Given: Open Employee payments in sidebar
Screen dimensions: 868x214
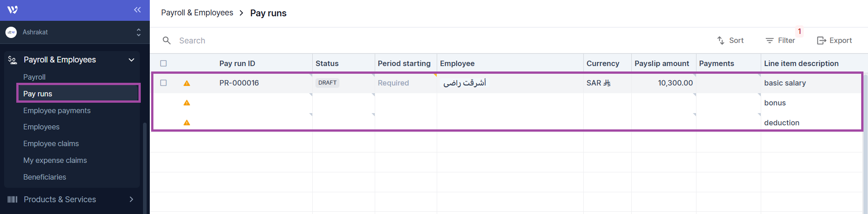Looking at the screenshot, I should [57, 110].
